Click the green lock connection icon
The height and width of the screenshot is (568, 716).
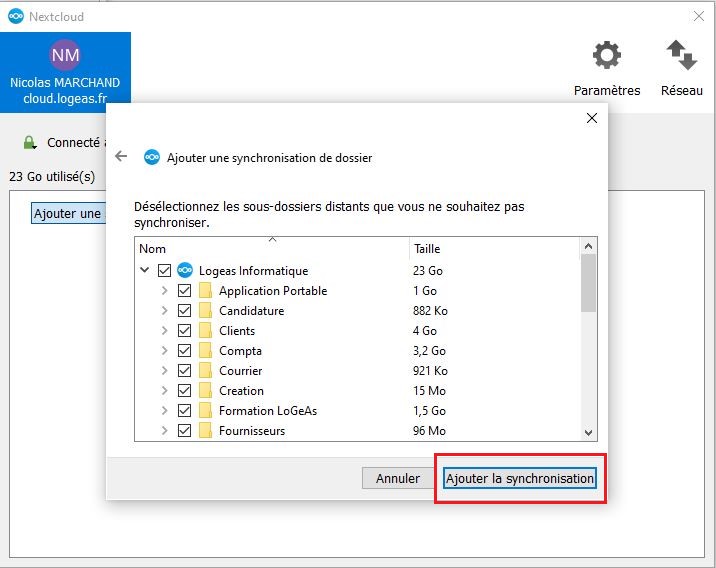[x=30, y=143]
